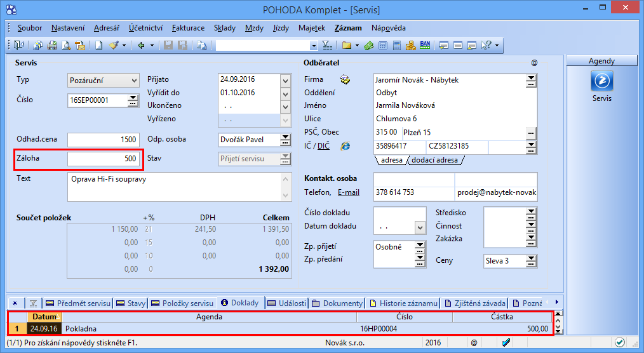644x353 pixels.
Task: Open list button of Odp. osoba field
Action: [285, 140]
